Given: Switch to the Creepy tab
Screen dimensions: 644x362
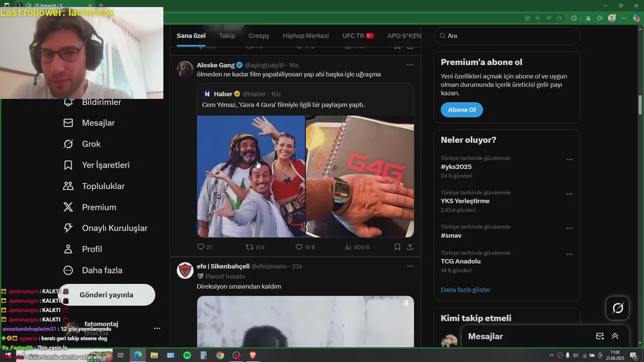Looking at the screenshot, I should [x=259, y=36].
